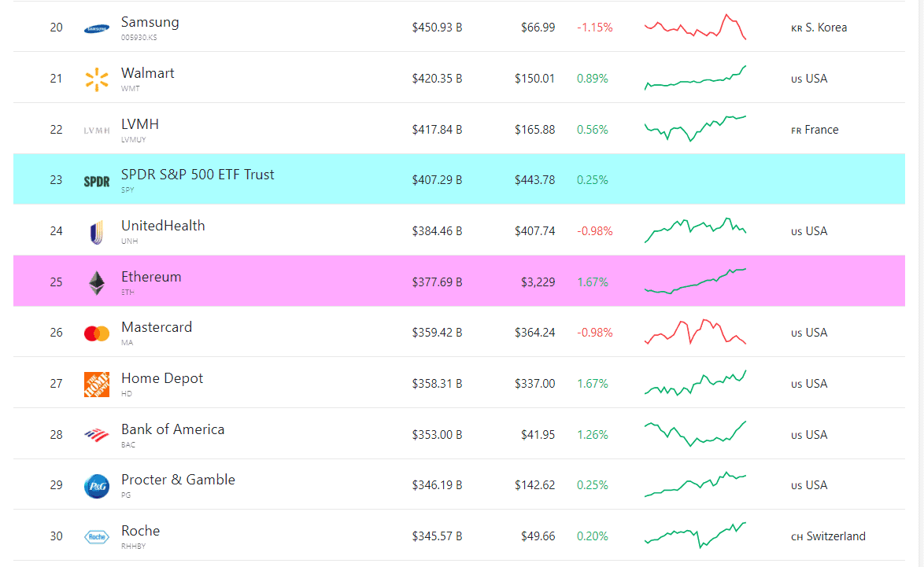924x567 pixels.
Task: Click Walmart's 0.89% daily change
Action: click(x=592, y=79)
